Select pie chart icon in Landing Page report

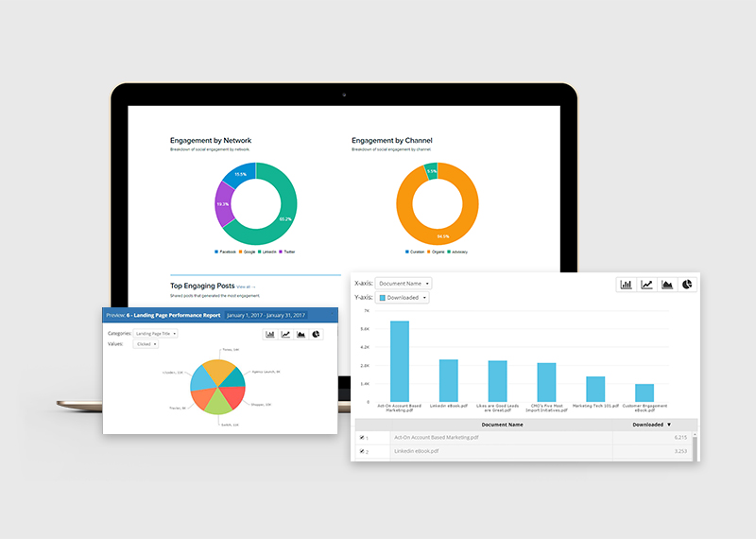coord(316,334)
